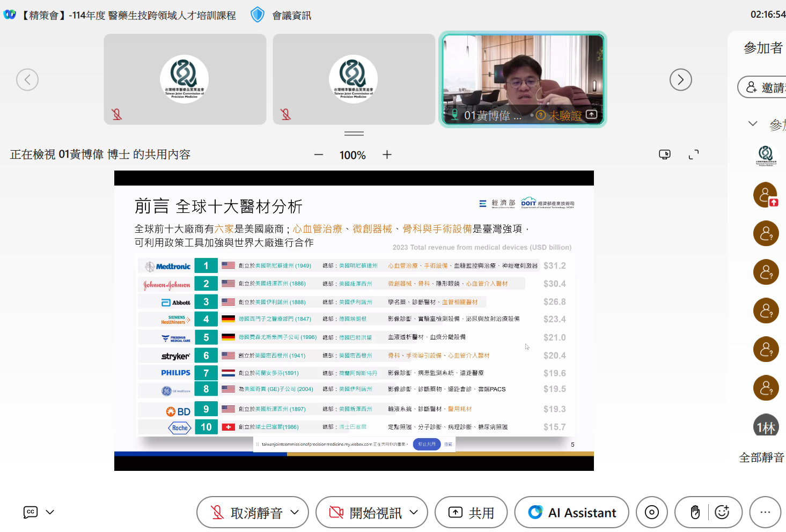Click 停止共用 pill in shared slide
The width and height of the screenshot is (786, 532).
point(427,444)
